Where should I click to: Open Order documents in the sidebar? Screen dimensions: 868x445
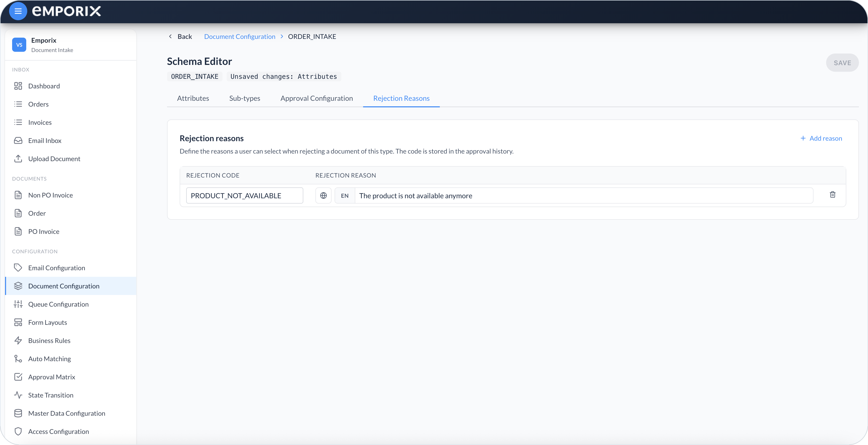tap(71, 214)
